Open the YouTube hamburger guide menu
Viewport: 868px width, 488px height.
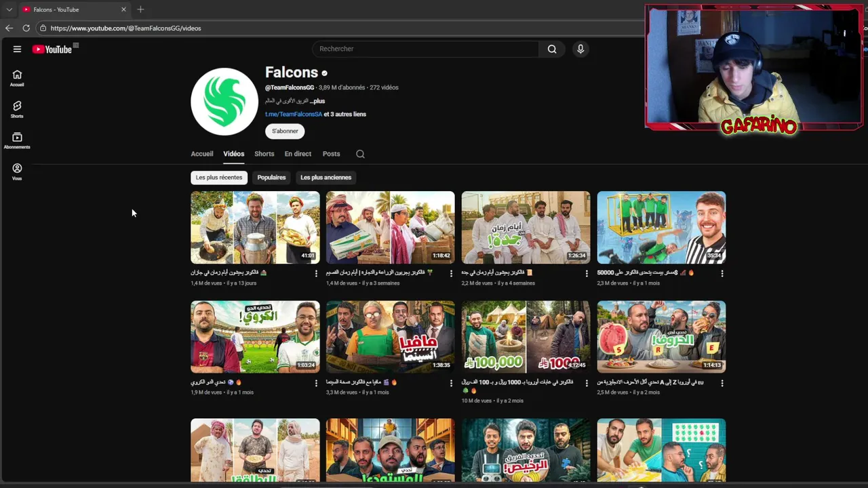[17, 49]
